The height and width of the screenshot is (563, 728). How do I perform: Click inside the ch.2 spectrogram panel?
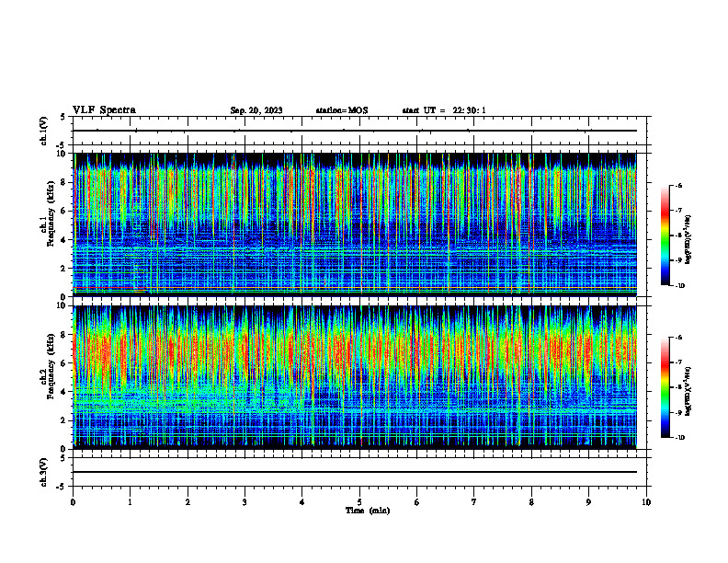coord(355,377)
